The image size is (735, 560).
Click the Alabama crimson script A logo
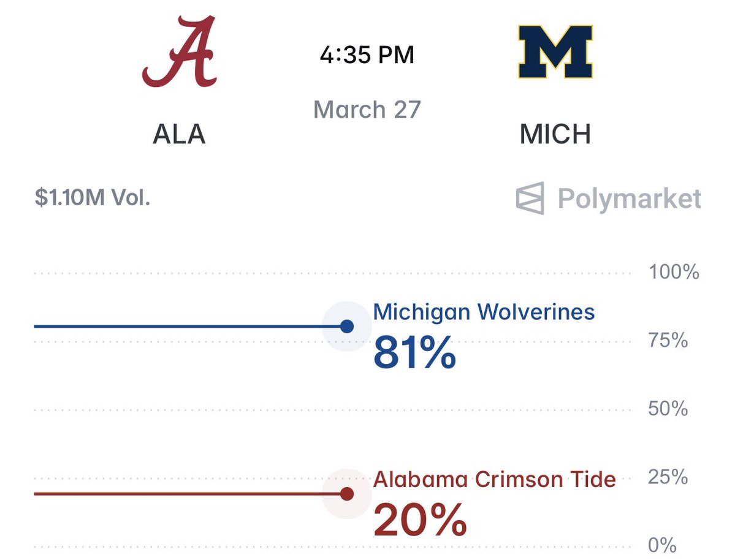point(179,52)
